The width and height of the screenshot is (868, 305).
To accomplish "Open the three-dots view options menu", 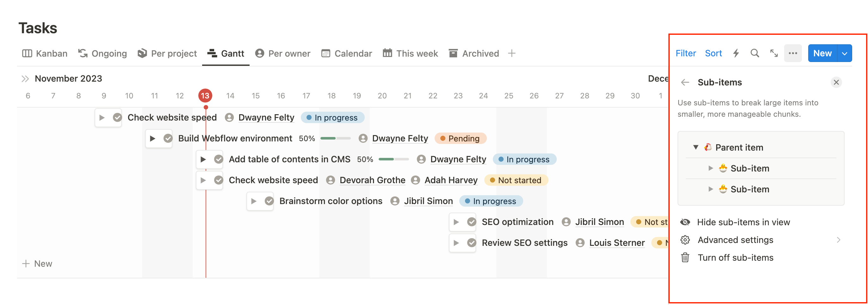I will pos(793,53).
